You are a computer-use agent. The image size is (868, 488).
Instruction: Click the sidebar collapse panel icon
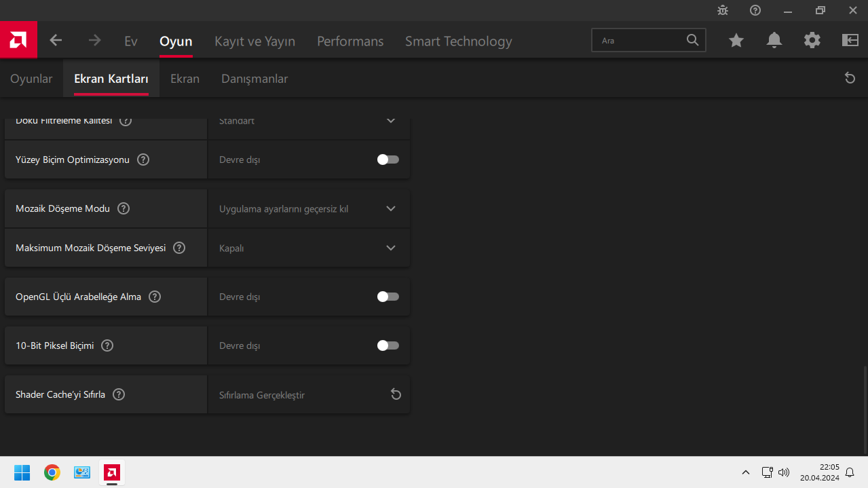tap(850, 41)
